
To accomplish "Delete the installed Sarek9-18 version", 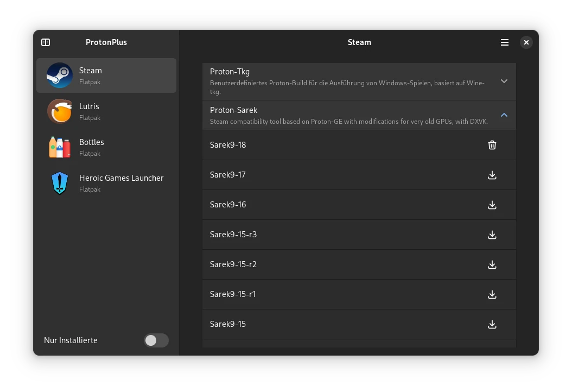I will (x=492, y=145).
